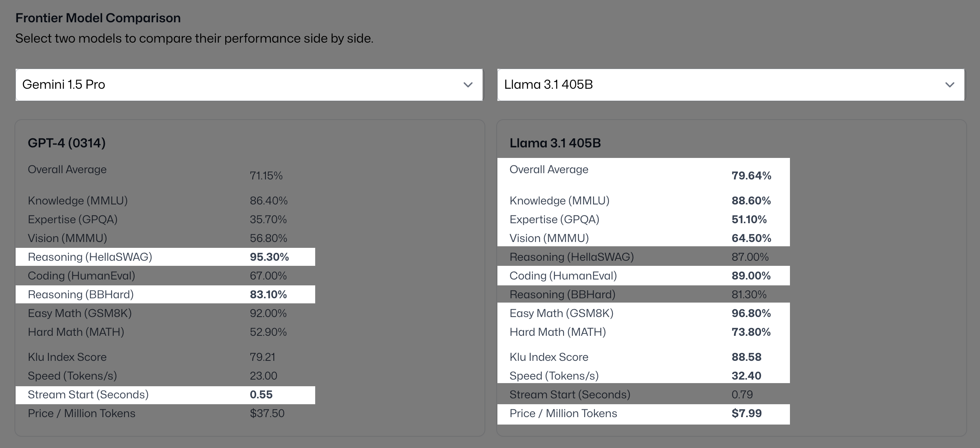Image resolution: width=980 pixels, height=448 pixels.
Task: Click Llama's Overall Average 79.64% value
Action: point(751,176)
